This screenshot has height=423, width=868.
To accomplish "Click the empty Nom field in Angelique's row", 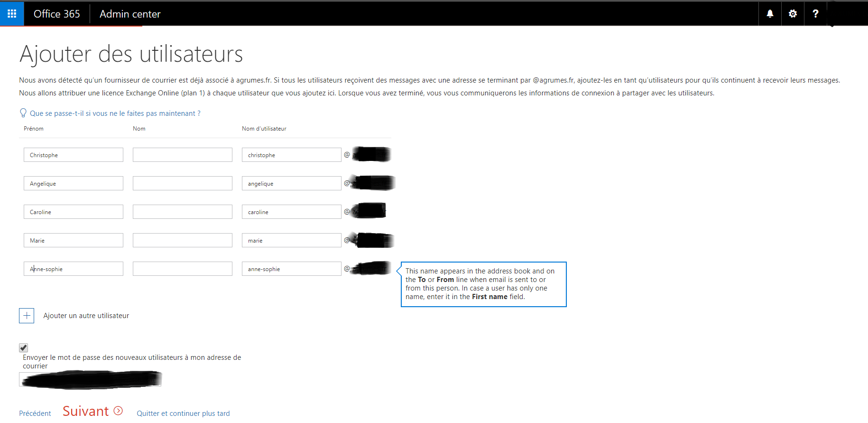I will tap(183, 183).
